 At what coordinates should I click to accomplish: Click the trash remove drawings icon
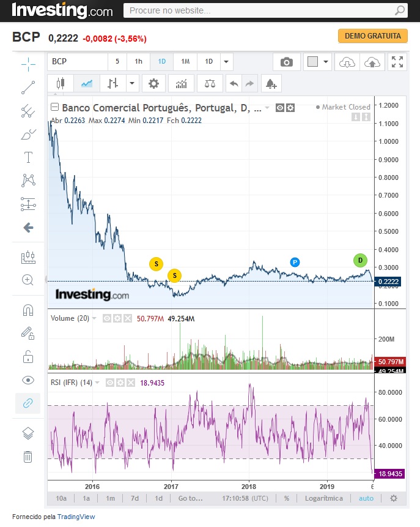pyautogui.click(x=28, y=457)
